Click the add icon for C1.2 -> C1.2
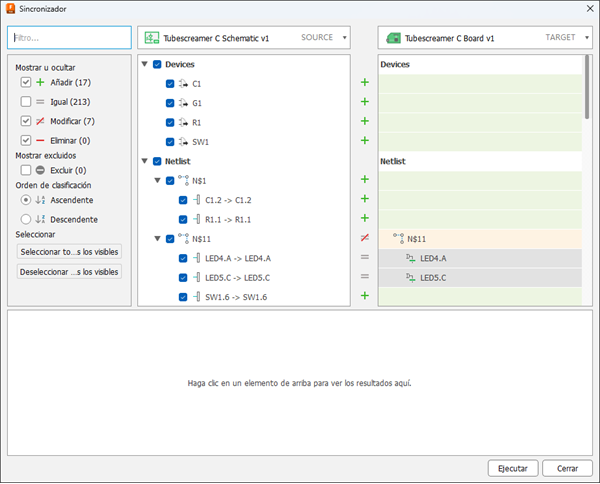Screen dimensions: 600x484 click(365, 199)
